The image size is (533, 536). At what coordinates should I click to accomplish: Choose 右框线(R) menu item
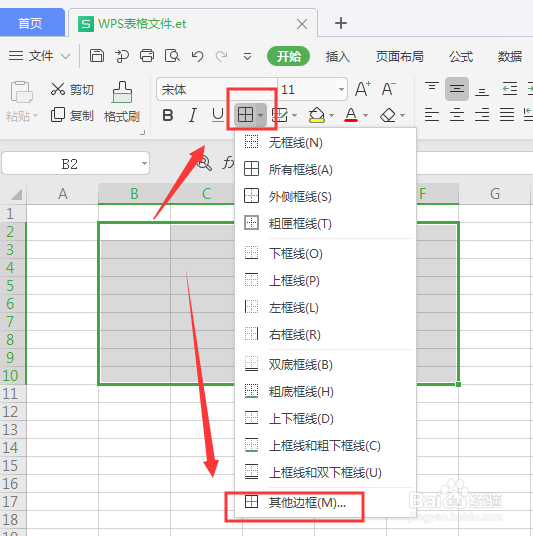pos(325,335)
